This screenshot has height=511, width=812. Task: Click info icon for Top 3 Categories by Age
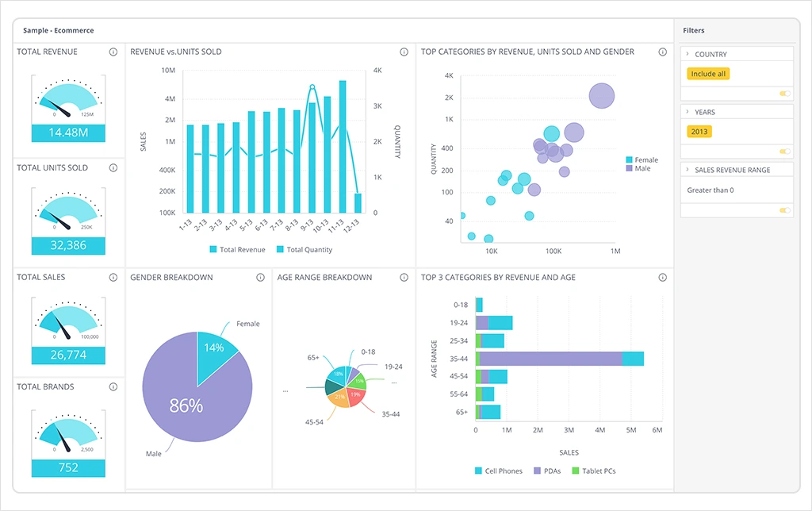tap(662, 278)
